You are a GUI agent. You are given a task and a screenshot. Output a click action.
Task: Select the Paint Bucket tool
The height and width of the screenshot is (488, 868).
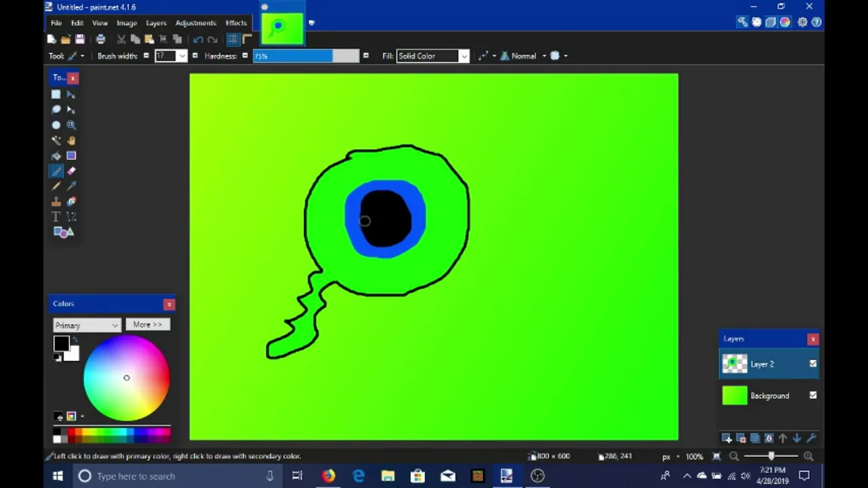point(56,156)
